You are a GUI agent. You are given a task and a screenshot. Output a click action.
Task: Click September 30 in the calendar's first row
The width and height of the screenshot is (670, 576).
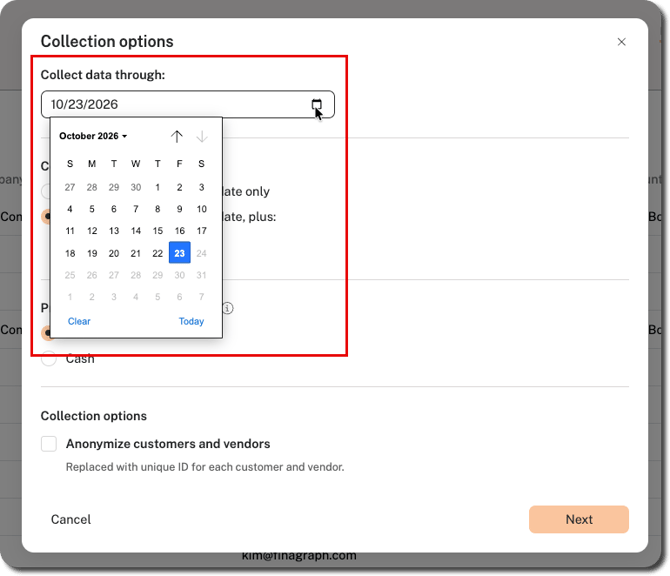136,187
